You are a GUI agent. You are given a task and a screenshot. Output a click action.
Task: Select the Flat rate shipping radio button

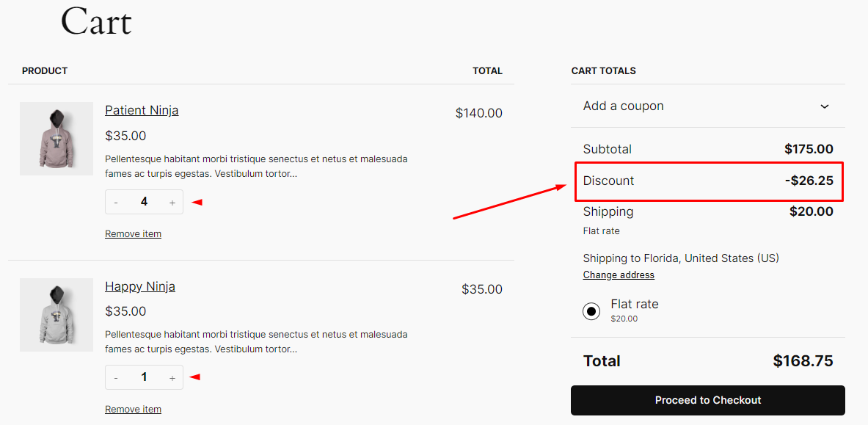(591, 311)
